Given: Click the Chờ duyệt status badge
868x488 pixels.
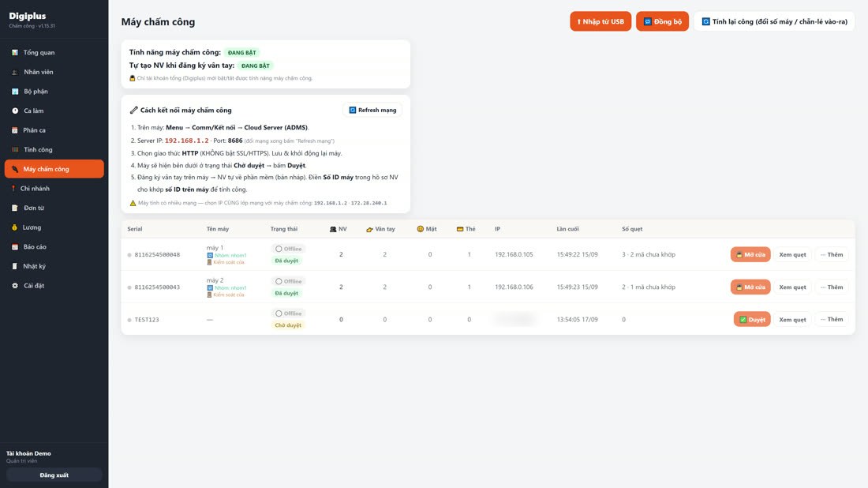Looking at the screenshot, I should tap(288, 325).
